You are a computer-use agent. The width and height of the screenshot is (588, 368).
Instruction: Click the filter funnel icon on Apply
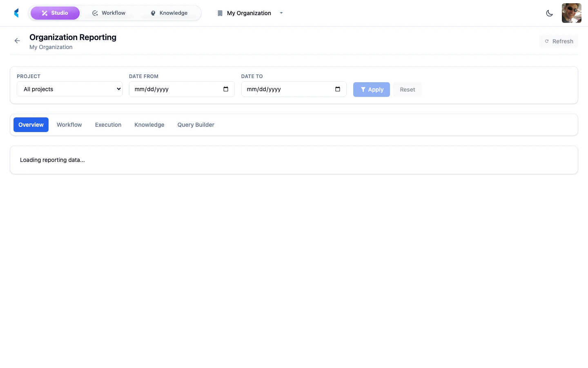pos(363,89)
